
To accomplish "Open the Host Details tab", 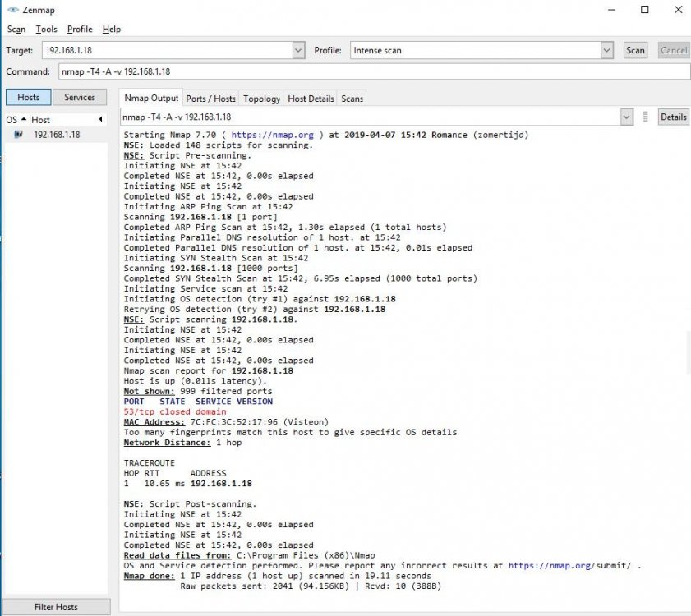I will coord(311,99).
